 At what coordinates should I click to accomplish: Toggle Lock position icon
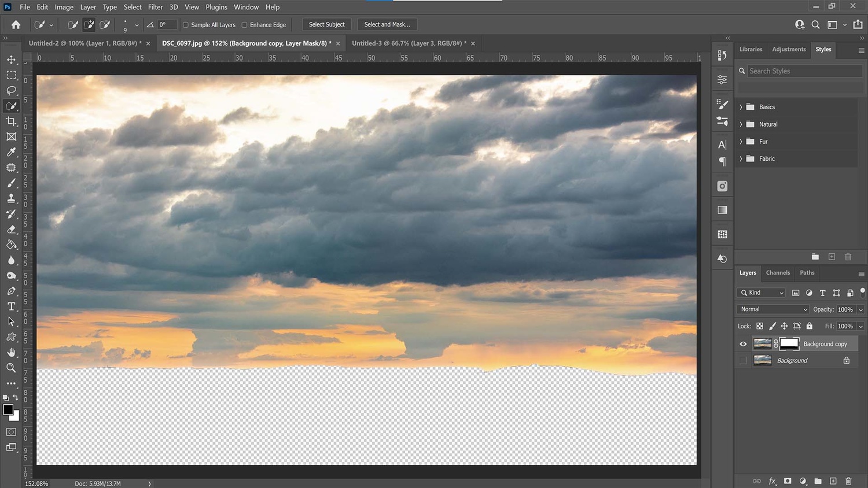784,326
